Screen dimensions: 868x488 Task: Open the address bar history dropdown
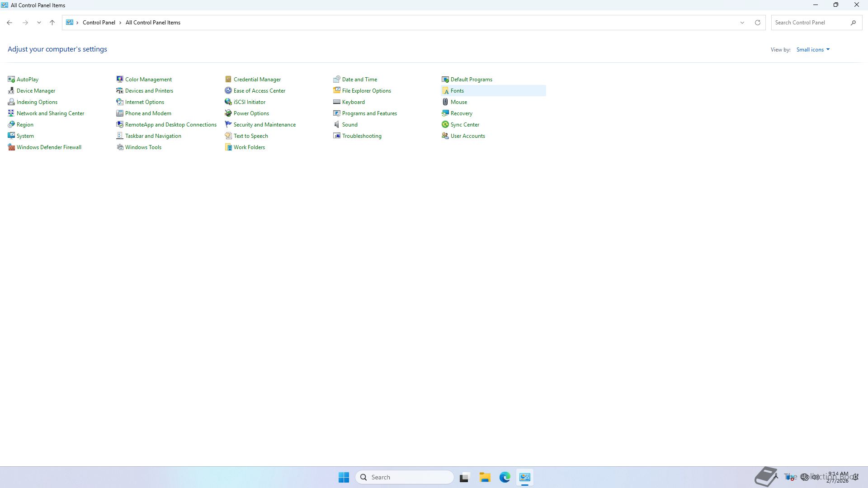[x=742, y=23]
